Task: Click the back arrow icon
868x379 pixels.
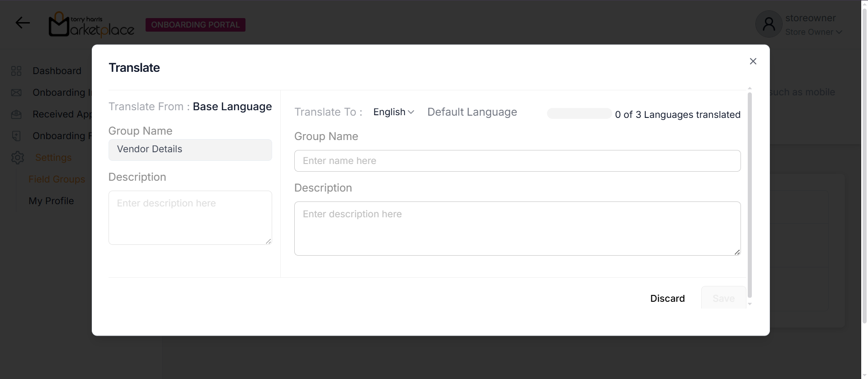Action: click(x=23, y=23)
